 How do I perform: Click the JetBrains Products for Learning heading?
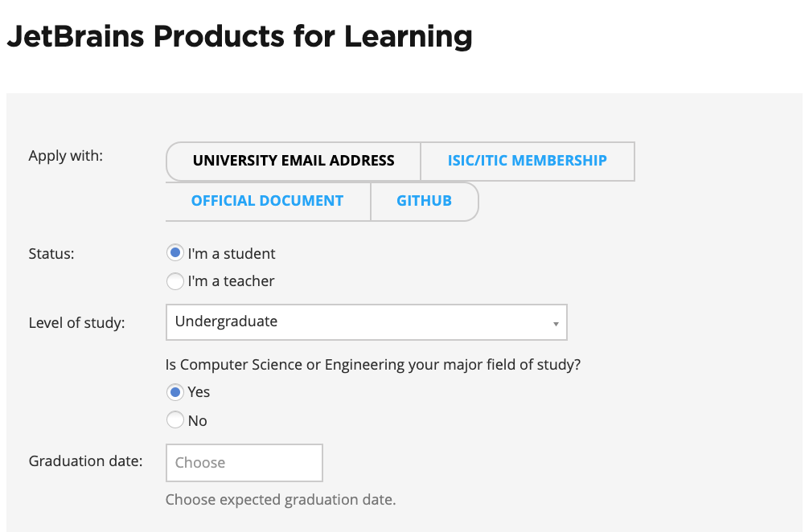coord(240,37)
